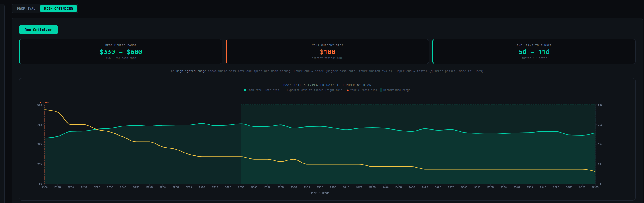The image size is (644, 203).
Task: Click the $330 – $600 recommended range value
Action: (x=121, y=52)
